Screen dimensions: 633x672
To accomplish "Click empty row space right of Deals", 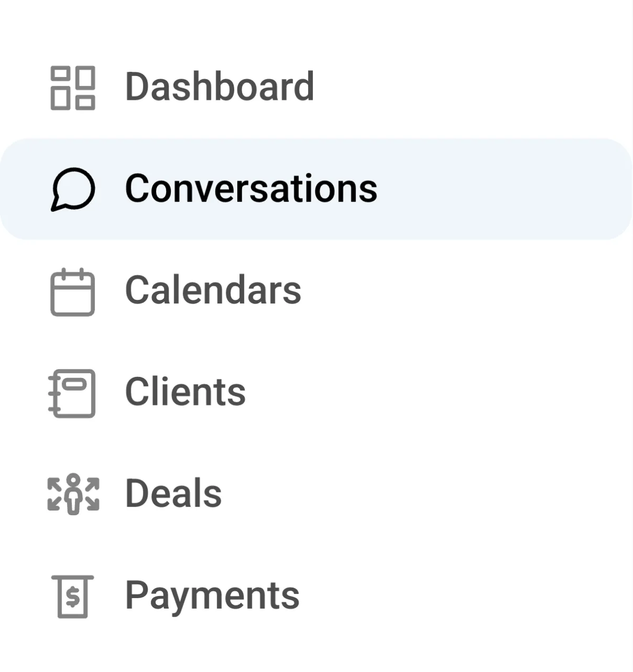I will pos(475,495).
